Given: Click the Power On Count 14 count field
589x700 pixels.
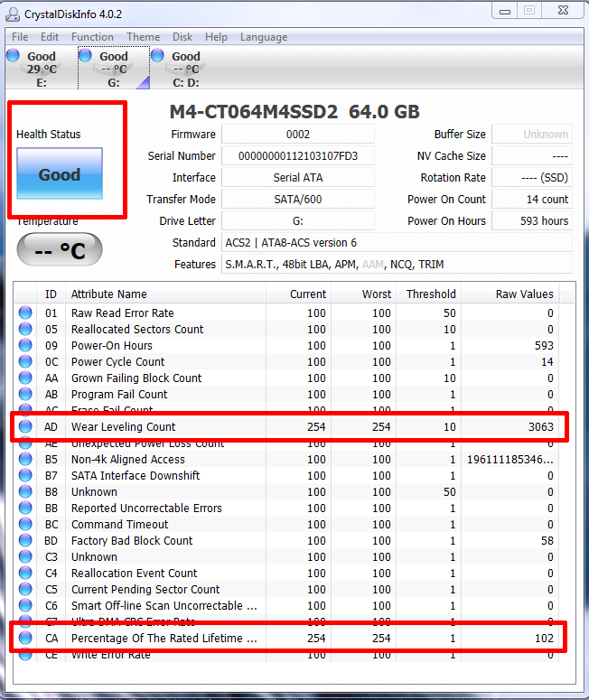Looking at the screenshot, I should [532, 199].
